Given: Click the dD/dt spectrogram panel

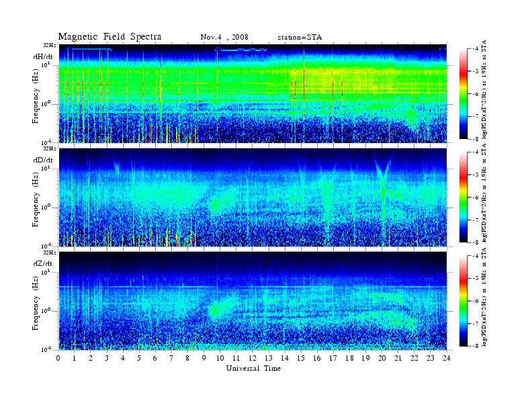Looking at the screenshot, I should (253, 197).
